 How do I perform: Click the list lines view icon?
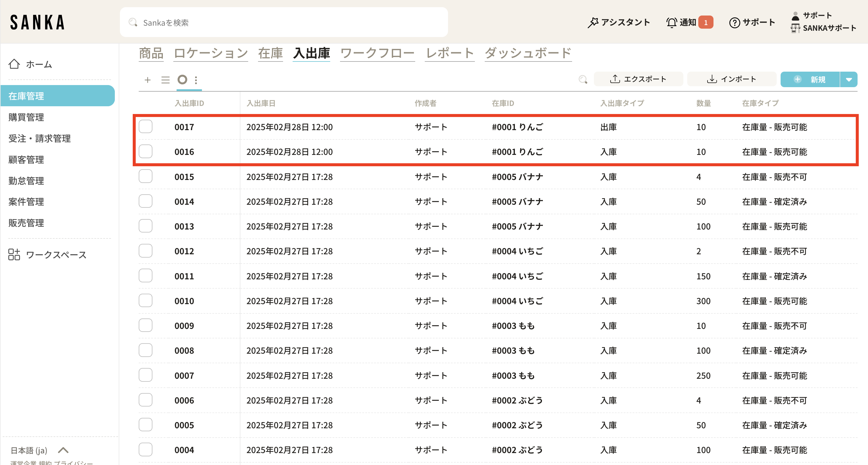(165, 80)
